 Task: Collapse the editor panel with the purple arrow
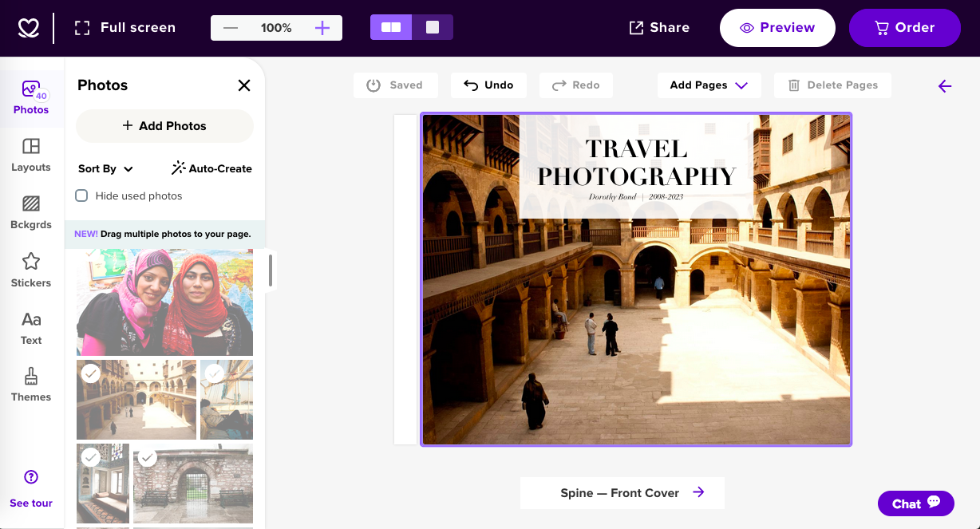945,85
